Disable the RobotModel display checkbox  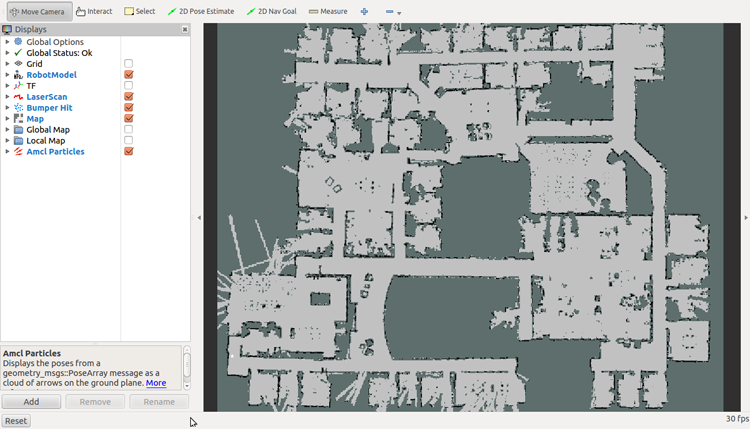tap(129, 75)
